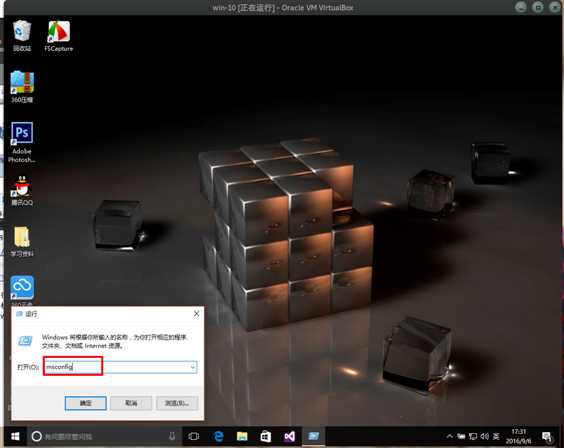The image size is (564, 448).
Task: Open the taskbar clock and date
Action: tap(518, 436)
